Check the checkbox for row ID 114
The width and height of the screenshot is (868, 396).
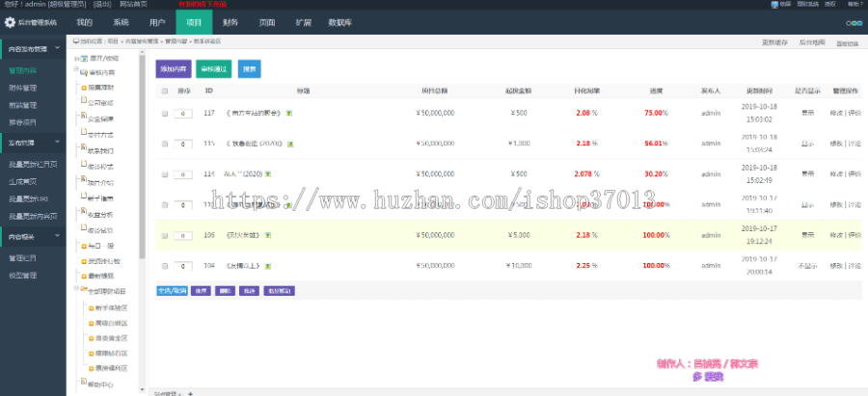[164, 174]
